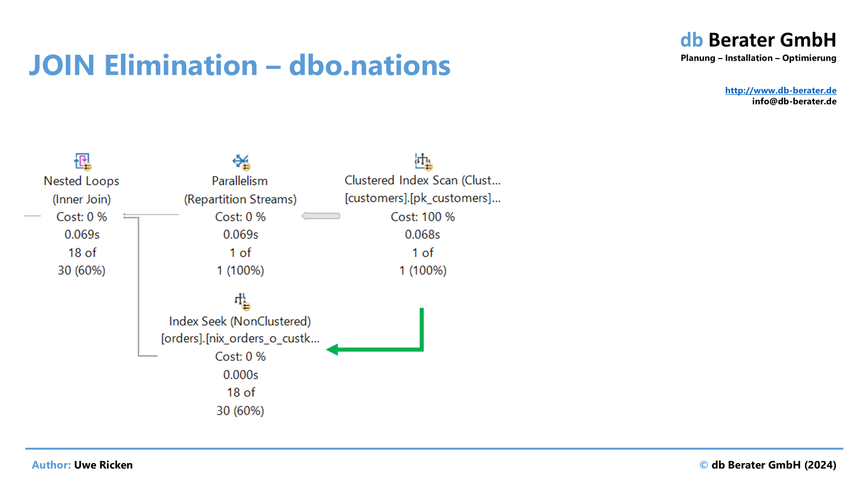Select 'Parallelism' operator label

click(x=240, y=181)
